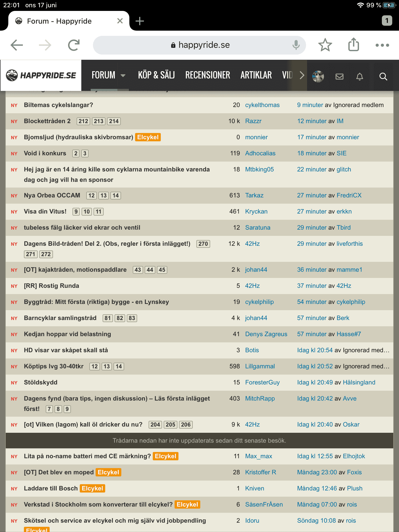Open a new browser tab
This screenshot has height=532, width=399.
(x=140, y=21)
